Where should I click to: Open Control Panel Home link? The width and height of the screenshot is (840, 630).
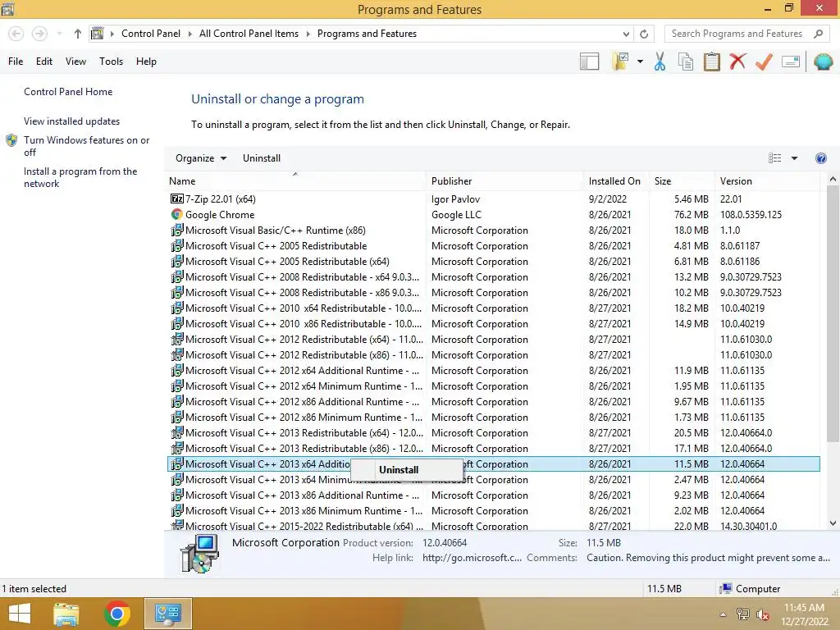click(68, 92)
